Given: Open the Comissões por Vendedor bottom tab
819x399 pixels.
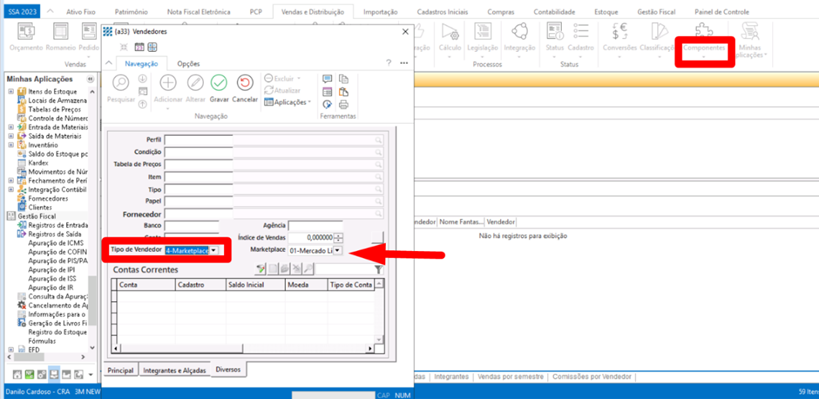Looking at the screenshot, I should (x=591, y=377).
